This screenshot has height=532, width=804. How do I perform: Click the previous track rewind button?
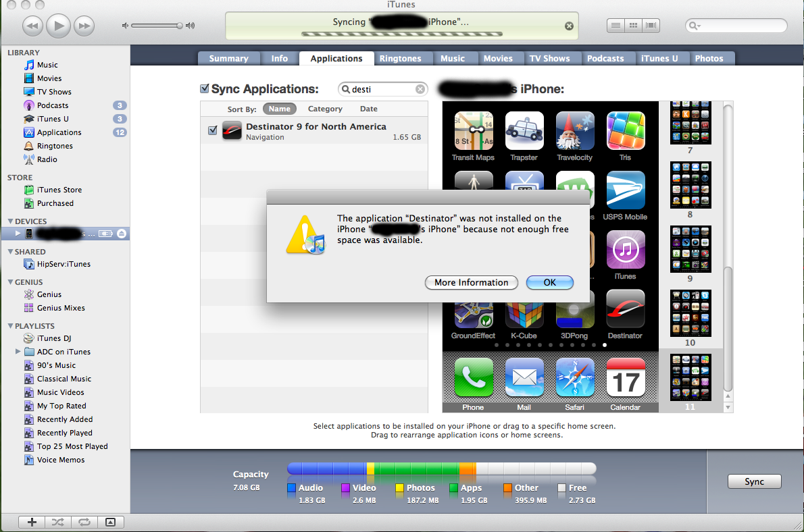[x=32, y=26]
